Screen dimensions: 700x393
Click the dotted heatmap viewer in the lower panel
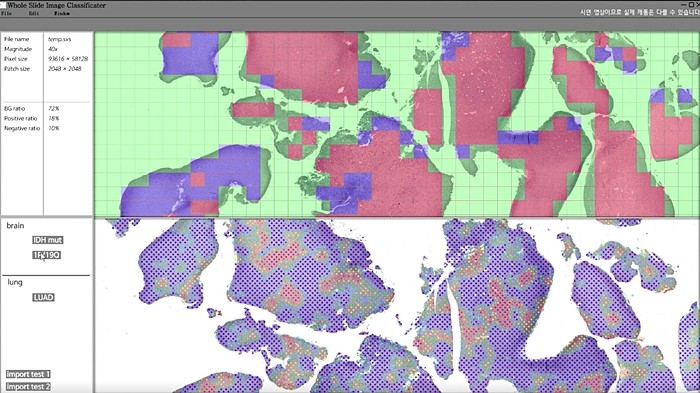(x=397, y=306)
